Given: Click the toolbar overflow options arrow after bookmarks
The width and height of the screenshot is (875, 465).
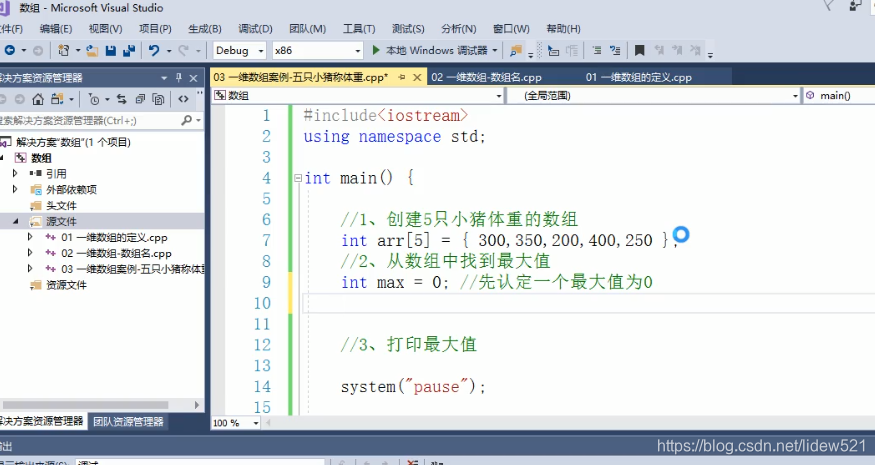Looking at the screenshot, I should pyautogui.click(x=710, y=54).
